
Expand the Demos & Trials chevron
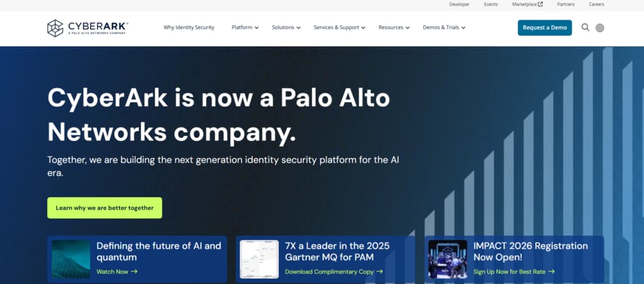[x=464, y=28]
